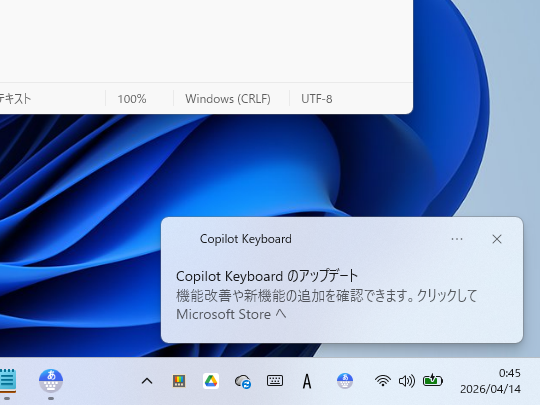Open notification options three-dot menu
Image resolution: width=540 pixels, height=405 pixels.
[457, 239]
